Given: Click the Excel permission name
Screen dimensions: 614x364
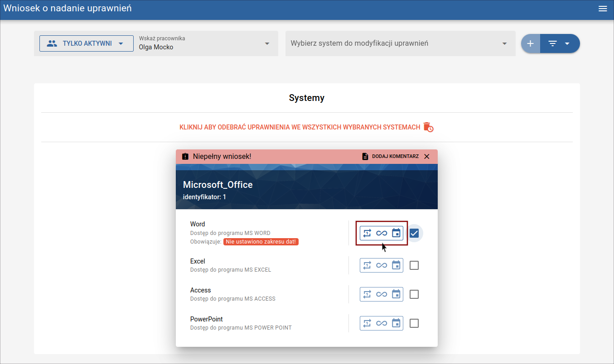Looking at the screenshot, I should pos(198,261).
